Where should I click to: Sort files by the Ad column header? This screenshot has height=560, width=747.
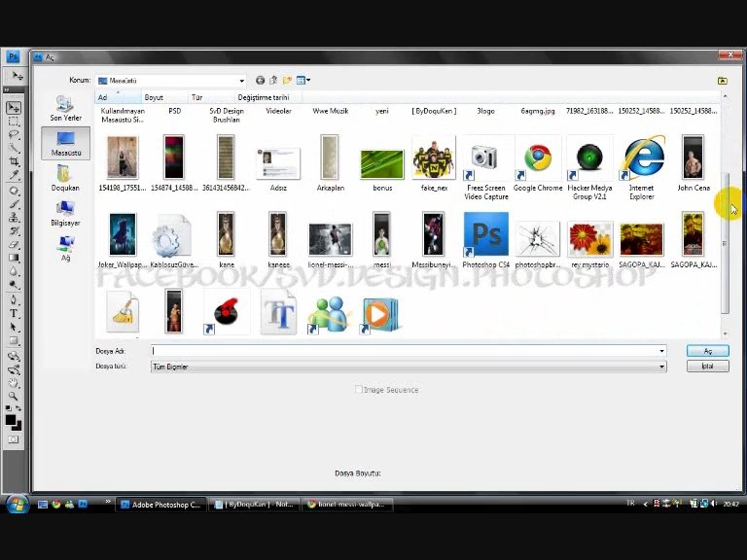pos(118,97)
